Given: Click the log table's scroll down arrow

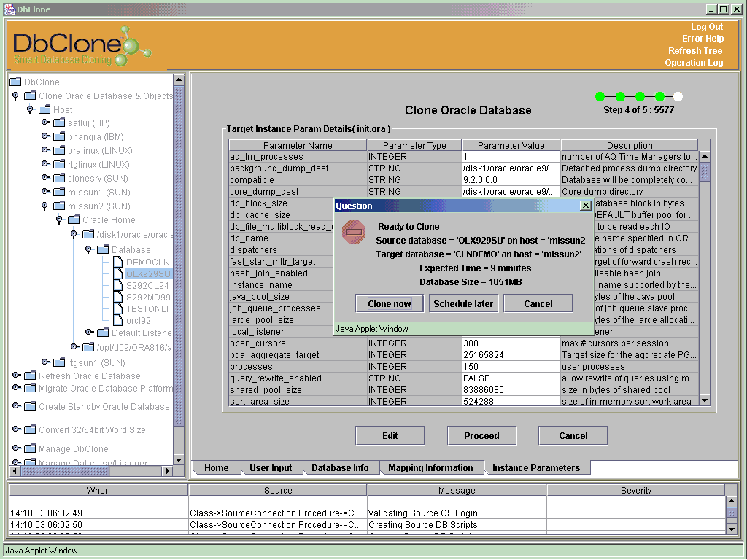Looking at the screenshot, I should pyautogui.click(x=731, y=529).
